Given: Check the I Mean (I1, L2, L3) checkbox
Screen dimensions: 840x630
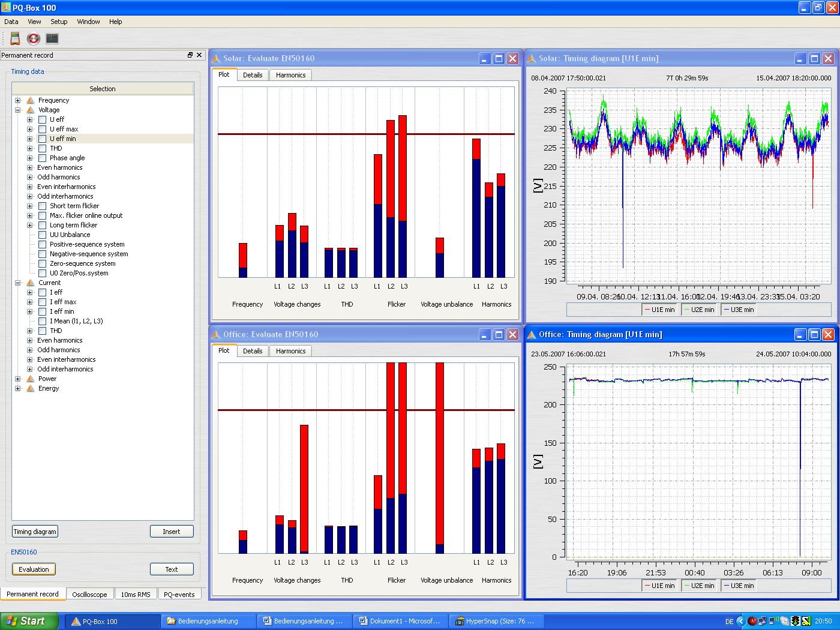Looking at the screenshot, I should tap(42, 321).
